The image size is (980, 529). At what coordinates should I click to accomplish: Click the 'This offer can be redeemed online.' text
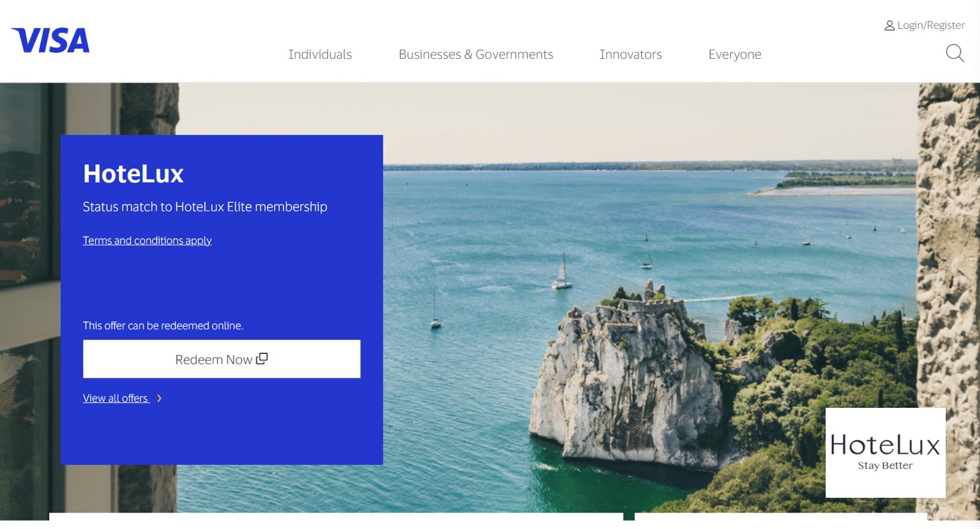[163, 326]
